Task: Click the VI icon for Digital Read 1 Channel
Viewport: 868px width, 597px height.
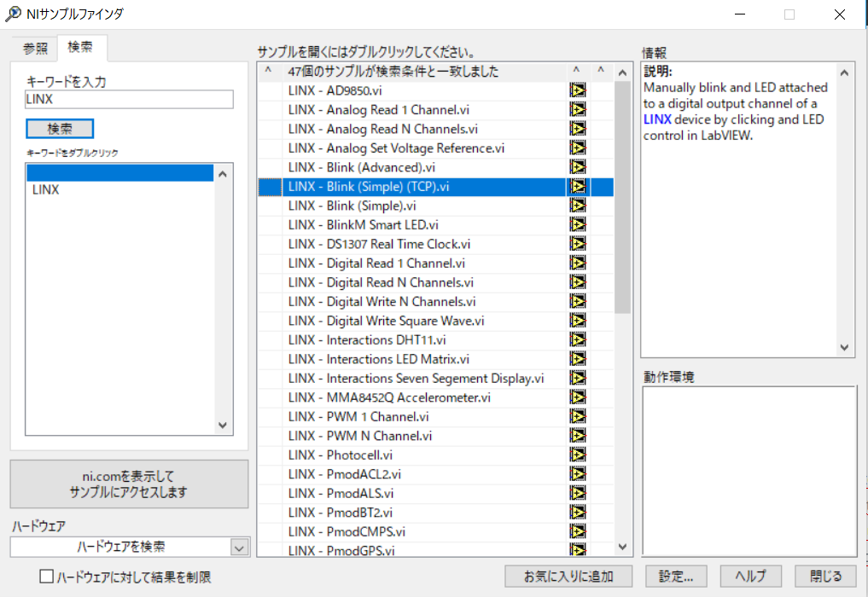Action: pyautogui.click(x=577, y=263)
